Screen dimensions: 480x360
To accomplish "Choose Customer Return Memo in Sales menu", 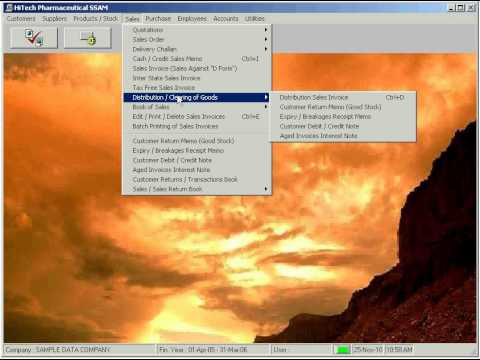I will tap(197, 141).
